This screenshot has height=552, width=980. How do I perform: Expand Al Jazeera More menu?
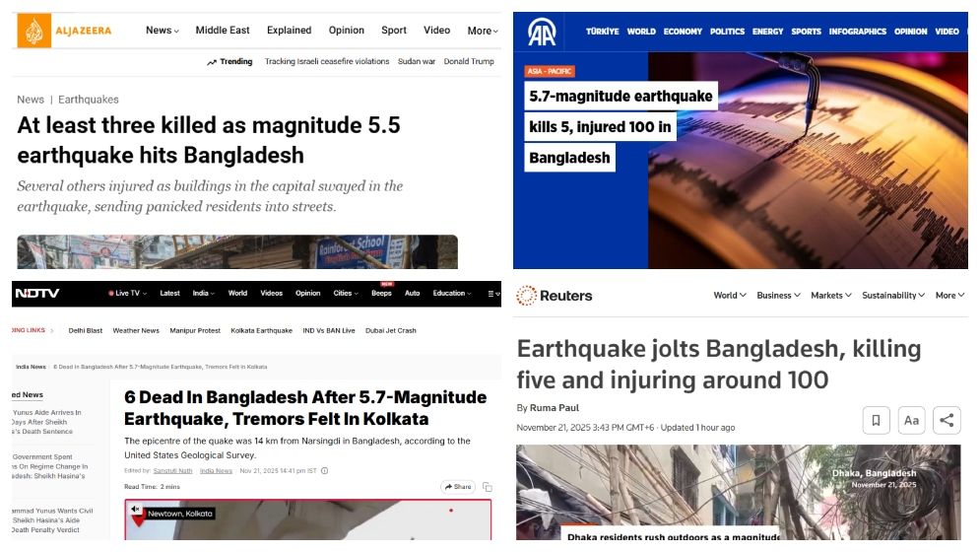483,31
